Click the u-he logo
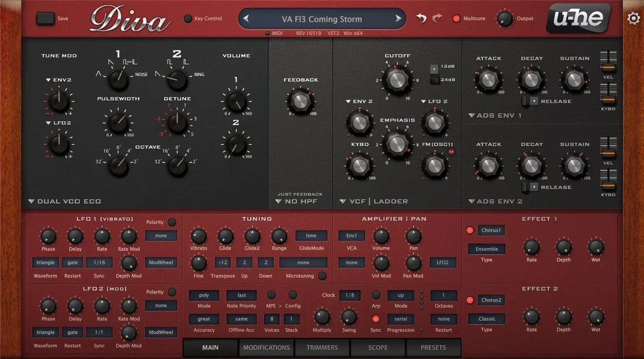644x359 pixels. pyautogui.click(x=578, y=19)
